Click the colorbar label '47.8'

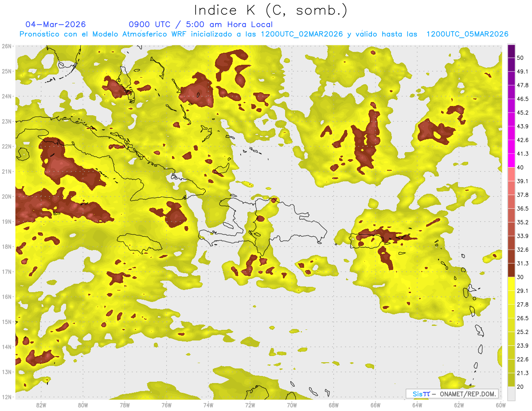[x=522, y=85]
